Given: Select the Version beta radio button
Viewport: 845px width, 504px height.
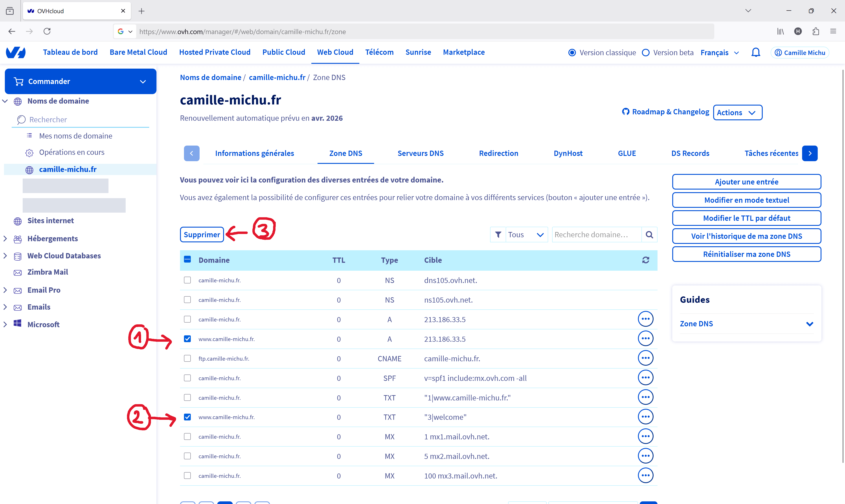Looking at the screenshot, I should tap(646, 53).
